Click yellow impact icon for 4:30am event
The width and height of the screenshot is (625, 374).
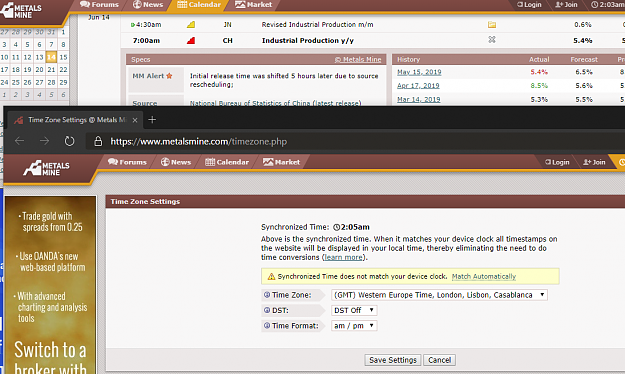(191, 25)
